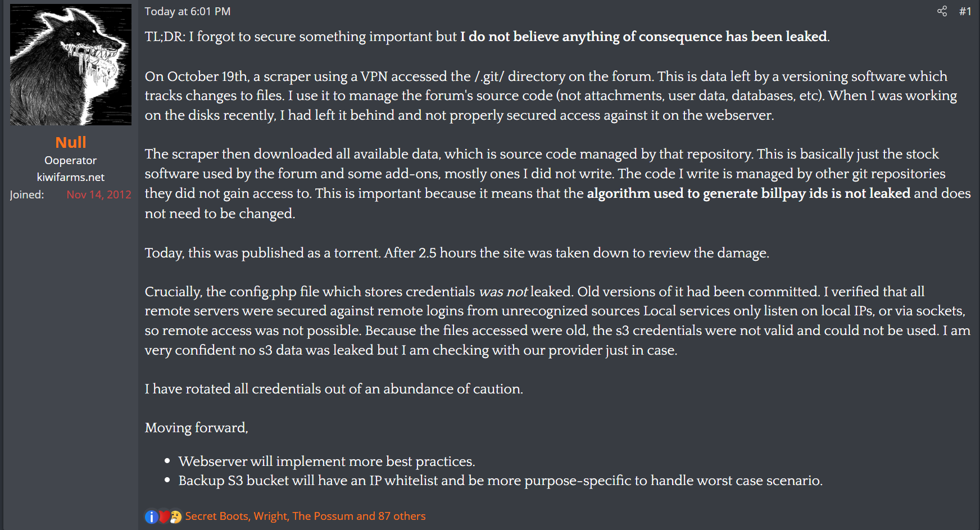Screen dimensions: 980x530
Task: Click the red heart reaction icon
Action: (x=164, y=517)
